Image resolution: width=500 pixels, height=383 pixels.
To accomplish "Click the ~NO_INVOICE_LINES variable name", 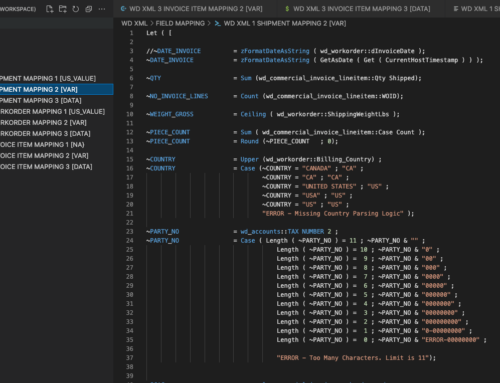I will pos(177,96).
